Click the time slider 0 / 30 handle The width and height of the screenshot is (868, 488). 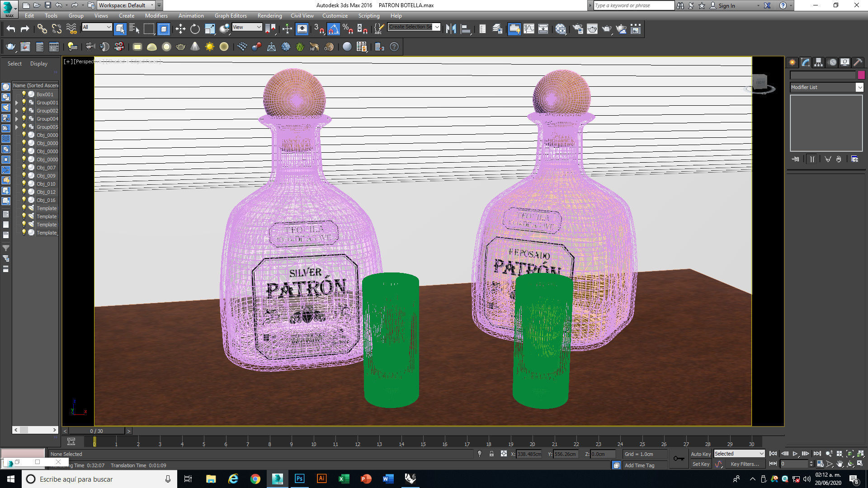click(x=96, y=431)
